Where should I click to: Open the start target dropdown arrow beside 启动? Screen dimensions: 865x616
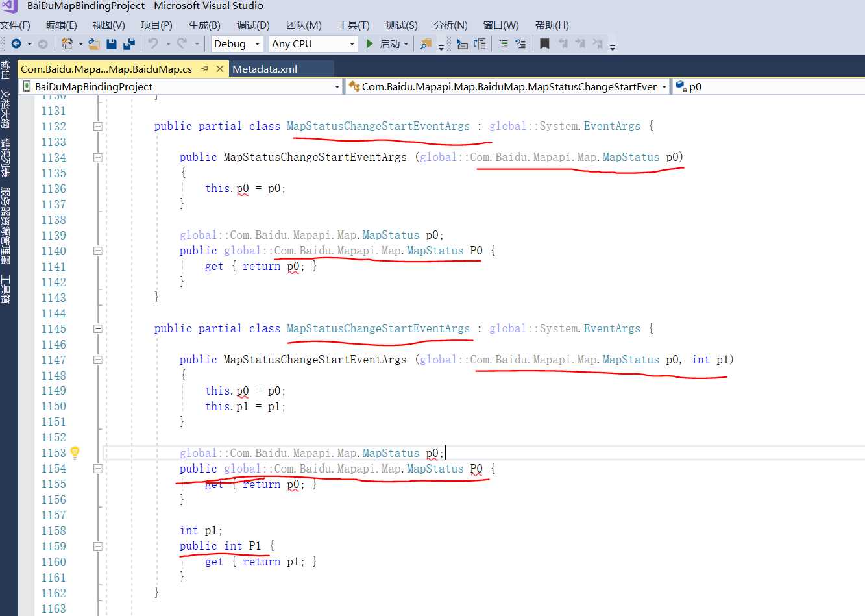406,44
